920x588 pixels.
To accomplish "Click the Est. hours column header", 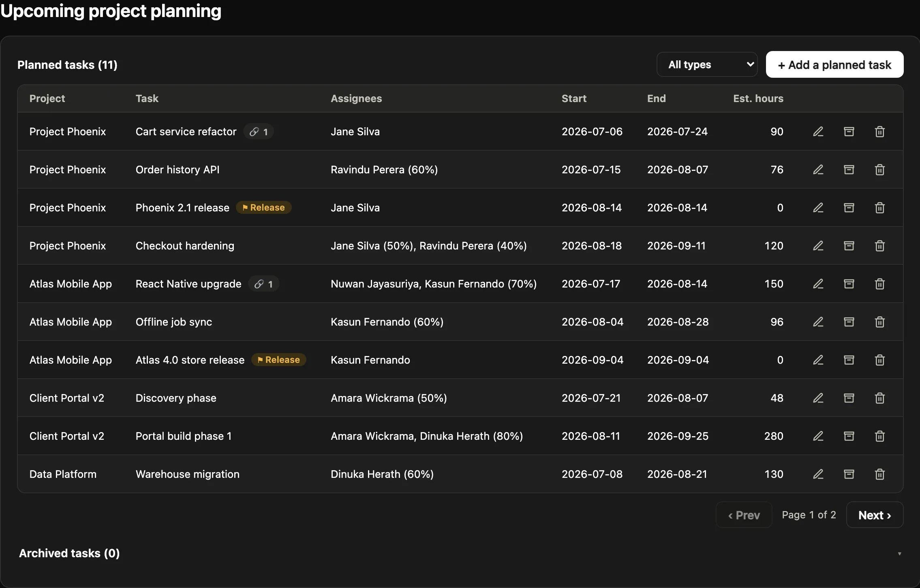I will click(758, 98).
